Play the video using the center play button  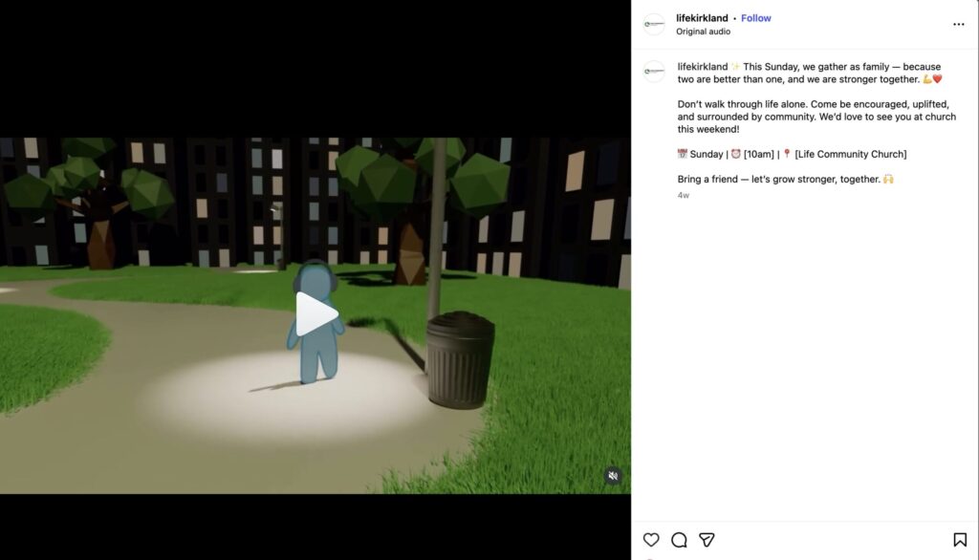pos(315,314)
